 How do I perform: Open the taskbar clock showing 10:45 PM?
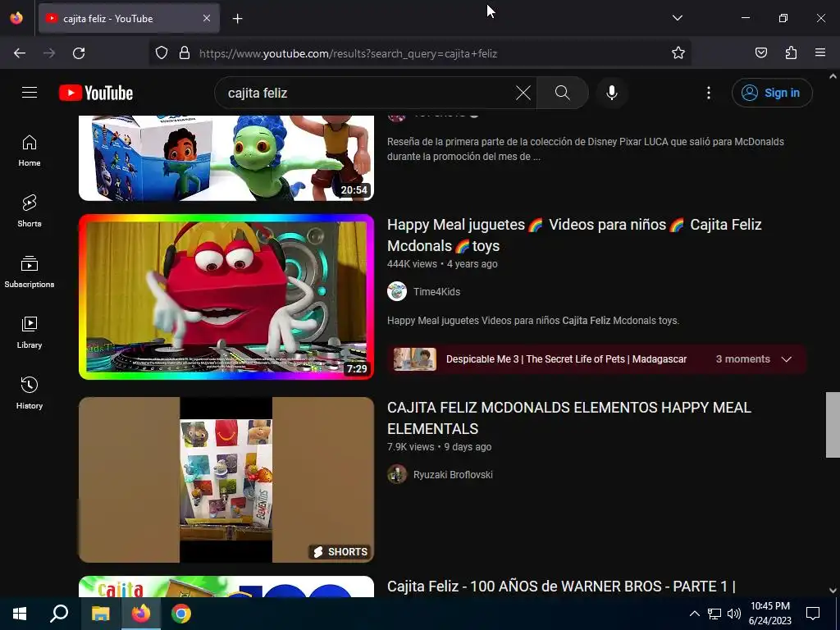[x=769, y=614]
